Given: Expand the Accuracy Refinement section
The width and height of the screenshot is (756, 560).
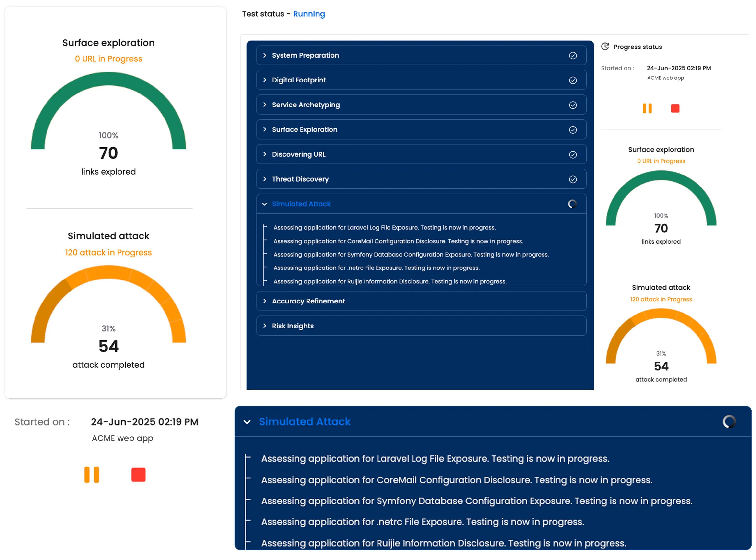Looking at the screenshot, I should [308, 301].
